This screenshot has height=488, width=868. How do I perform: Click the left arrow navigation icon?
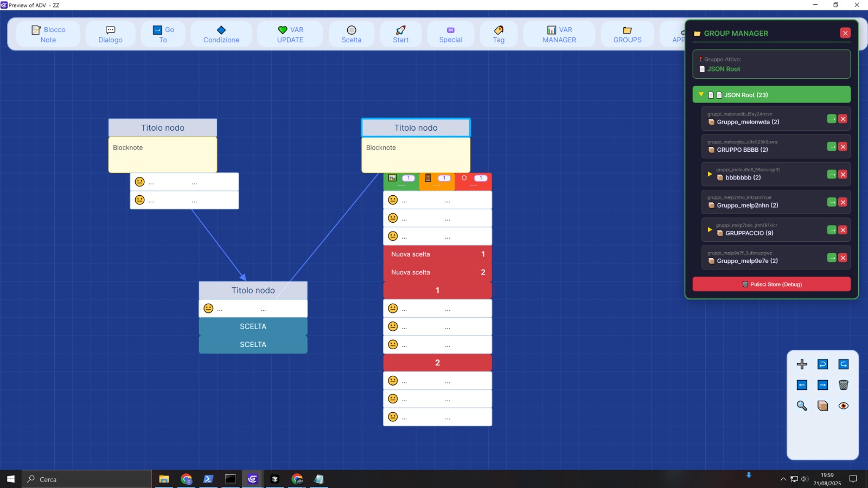(802, 385)
